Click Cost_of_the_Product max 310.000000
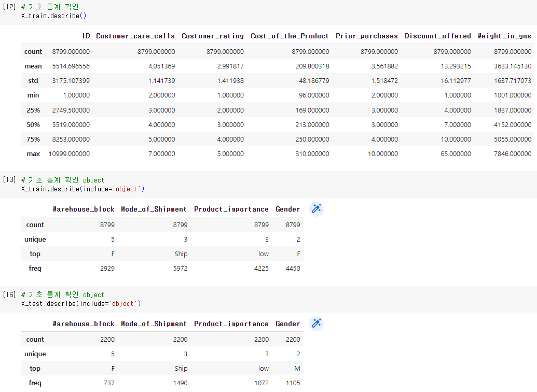Screen dimensions: 537x392 point(312,154)
